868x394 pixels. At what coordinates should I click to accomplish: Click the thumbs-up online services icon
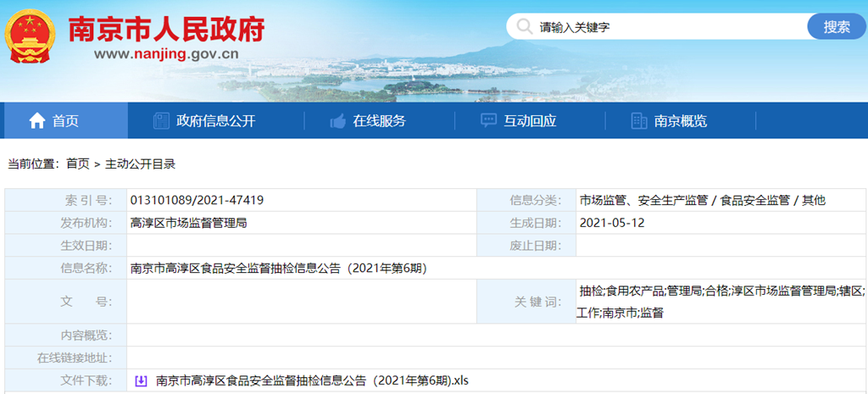(x=337, y=120)
